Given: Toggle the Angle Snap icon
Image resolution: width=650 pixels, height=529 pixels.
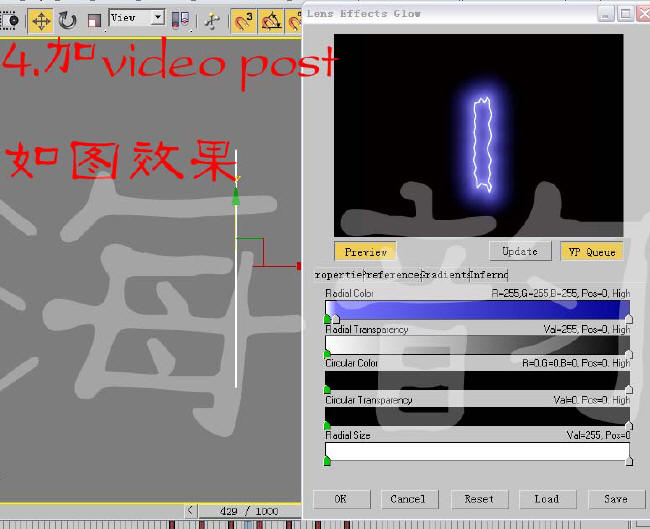Looking at the screenshot, I should (271, 21).
